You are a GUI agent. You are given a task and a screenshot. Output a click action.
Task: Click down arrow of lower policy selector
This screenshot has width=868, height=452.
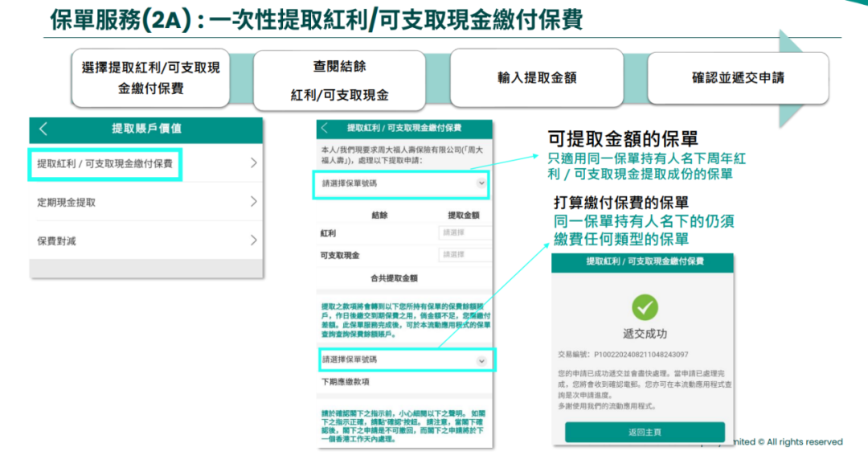(x=481, y=360)
